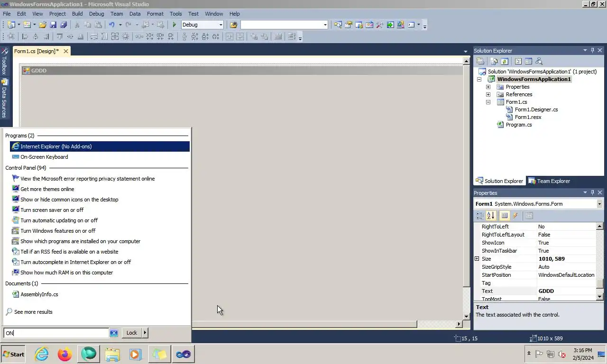Click the Align Lefts layout icon
Viewport: 607px width, 364px height.
click(25, 36)
